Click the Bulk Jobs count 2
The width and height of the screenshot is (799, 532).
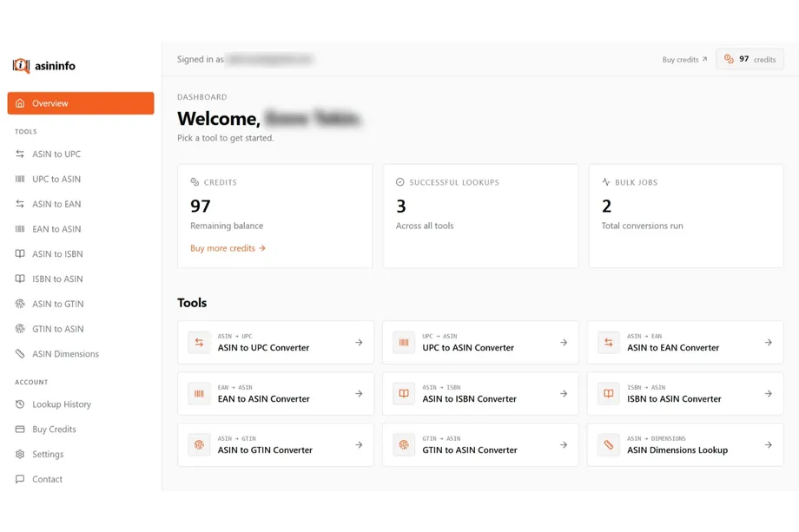[606, 207]
